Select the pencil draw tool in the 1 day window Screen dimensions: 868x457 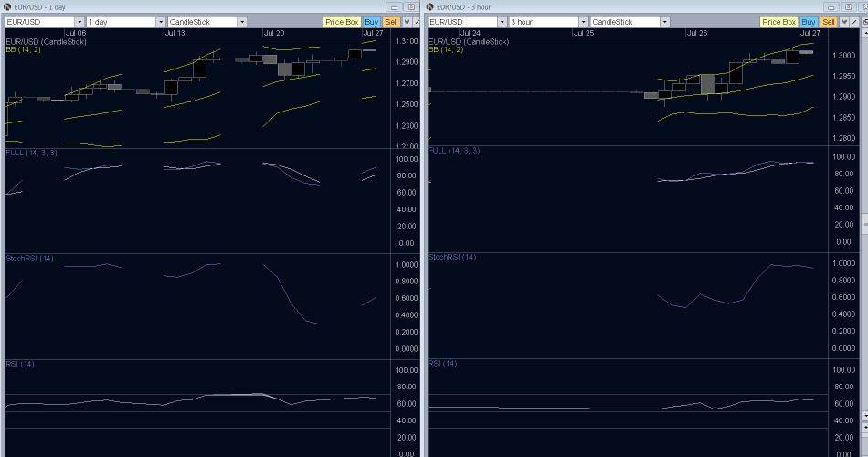point(417,22)
